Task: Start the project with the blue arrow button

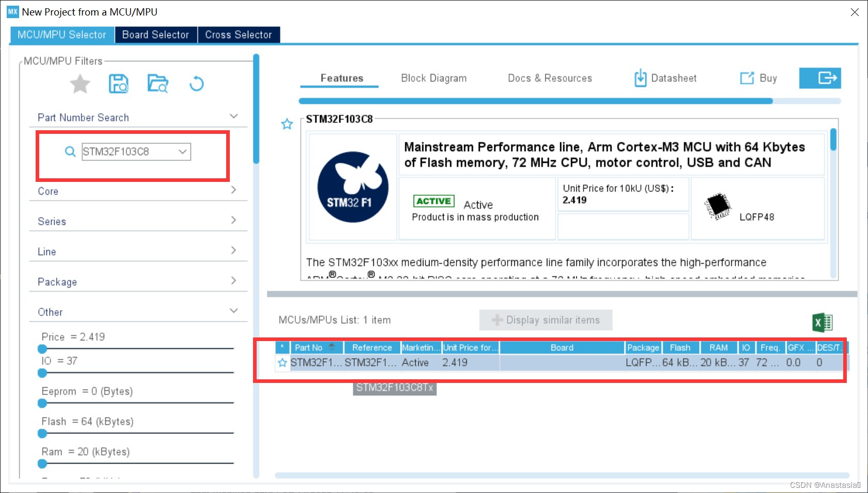Action: 820,78
